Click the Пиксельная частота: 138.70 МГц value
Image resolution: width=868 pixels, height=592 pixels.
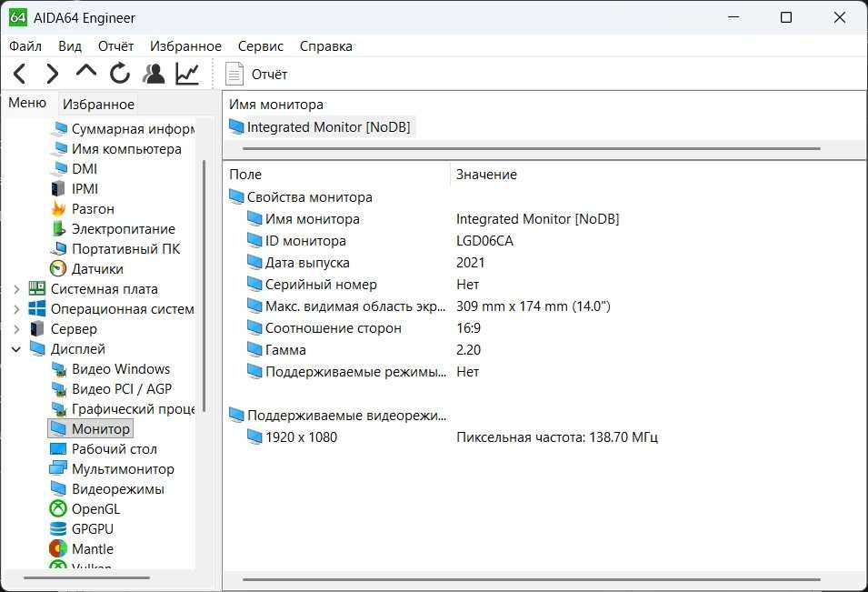coord(557,436)
